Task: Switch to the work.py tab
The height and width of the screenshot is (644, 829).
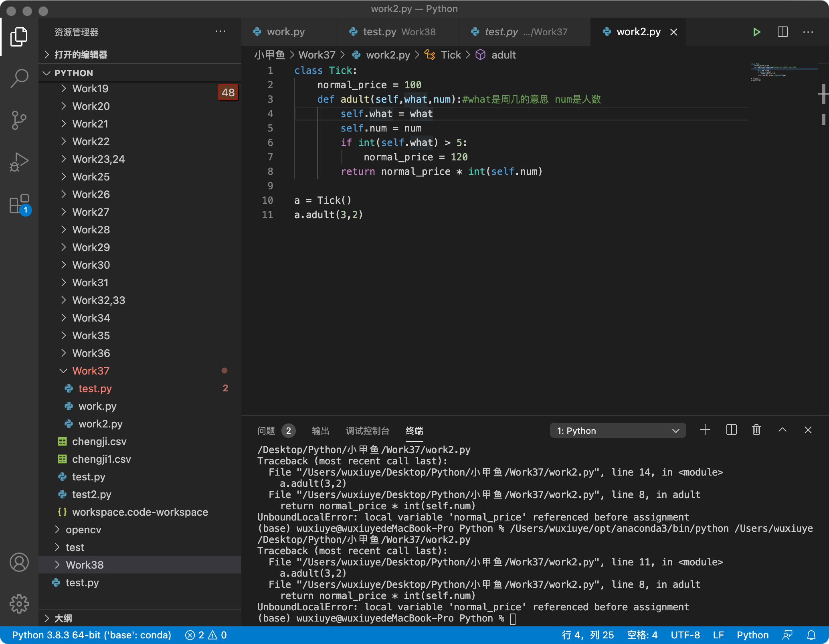Action: click(289, 32)
